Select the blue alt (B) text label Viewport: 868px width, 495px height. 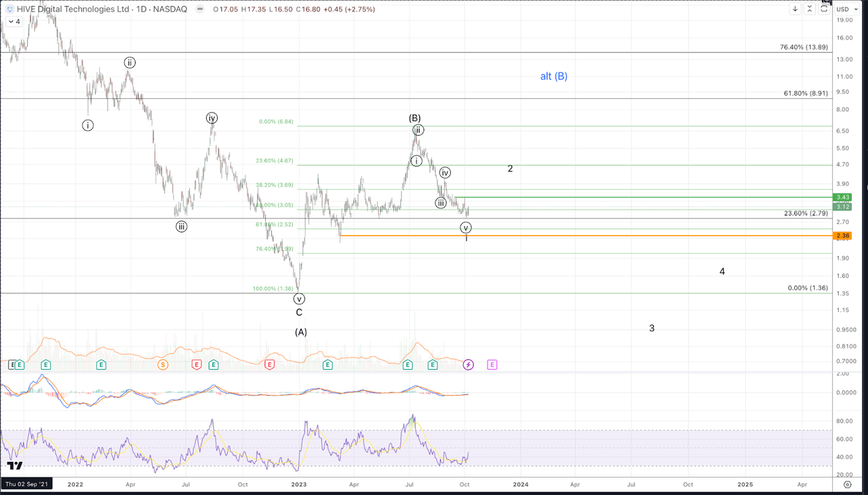(554, 77)
